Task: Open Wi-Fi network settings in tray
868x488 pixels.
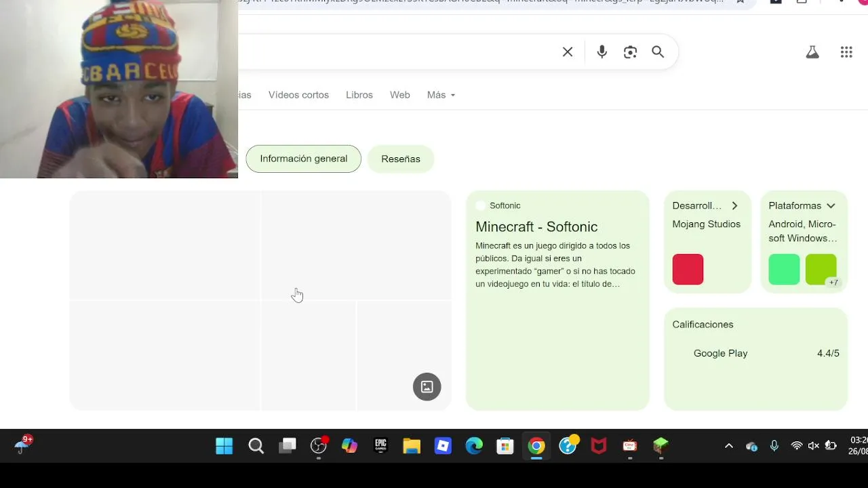Action: point(797,446)
